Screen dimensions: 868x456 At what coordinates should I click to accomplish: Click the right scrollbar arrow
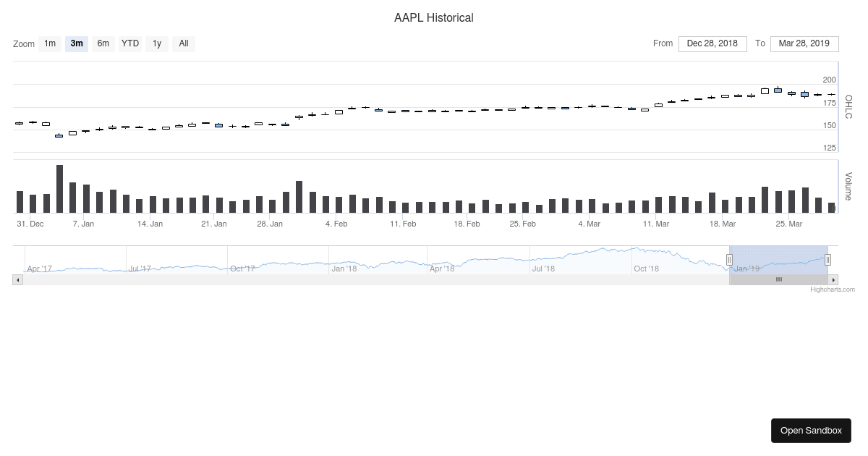click(834, 279)
